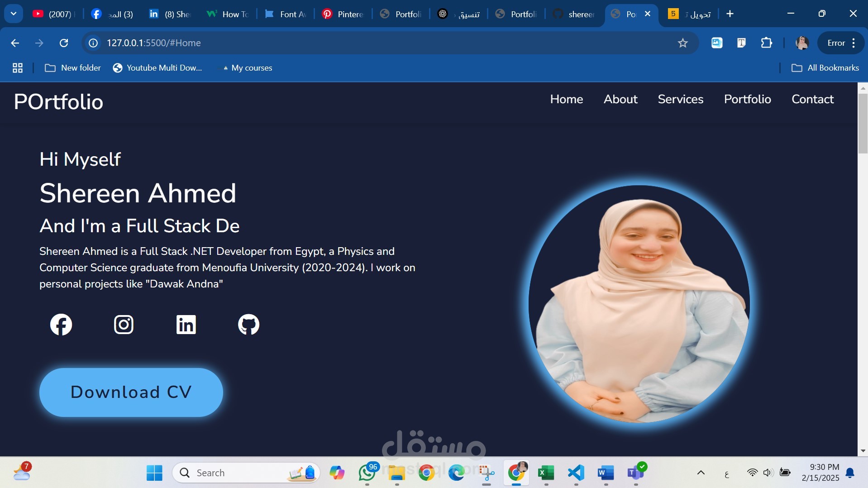
Task: Click the browser forward arrow
Action: pos(39,43)
